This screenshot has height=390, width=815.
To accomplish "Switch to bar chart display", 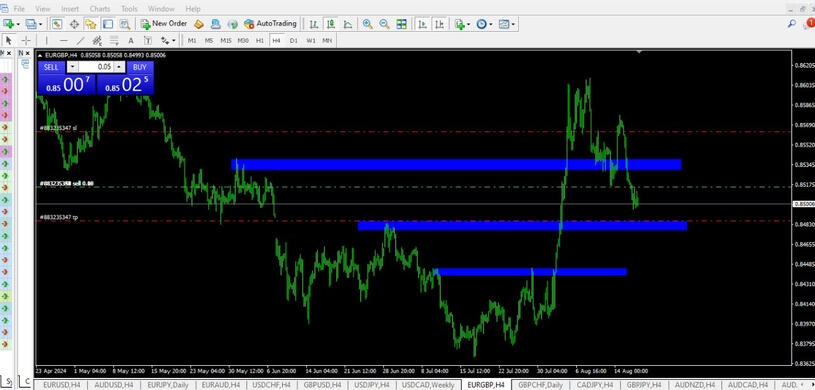I will pyautogui.click(x=314, y=24).
